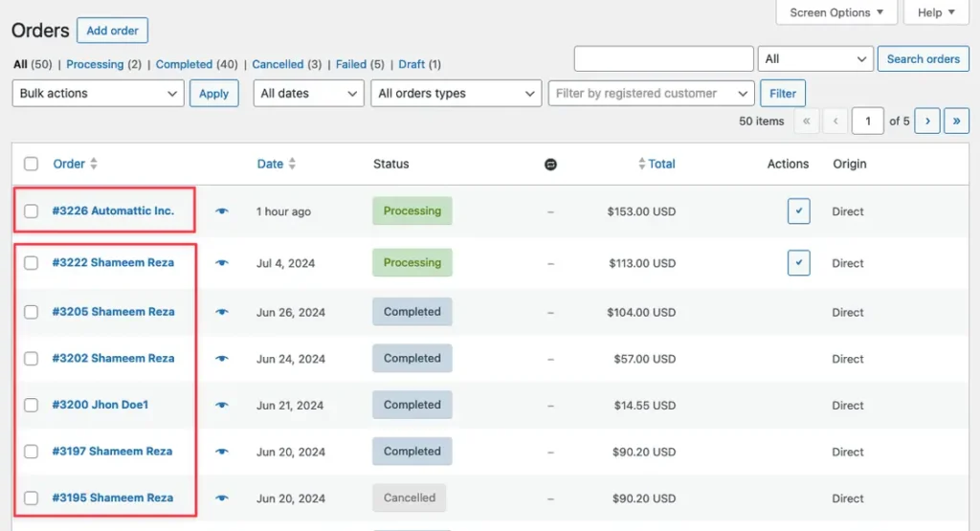The height and width of the screenshot is (531, 980).
Task: Jump to last page double-arrow button
Action: tap(956, 122)
